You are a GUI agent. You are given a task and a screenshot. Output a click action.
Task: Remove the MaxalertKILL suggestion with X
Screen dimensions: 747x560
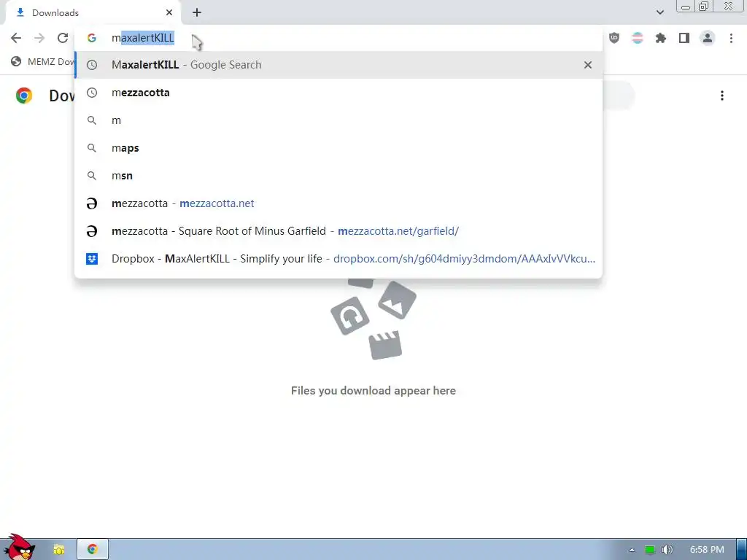(588, 65)
